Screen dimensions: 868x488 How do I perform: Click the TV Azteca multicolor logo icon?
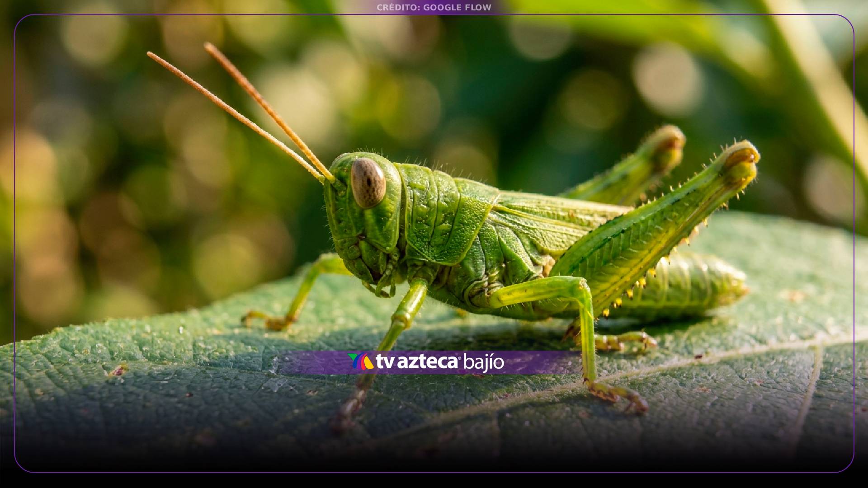[x=360, y=361]
